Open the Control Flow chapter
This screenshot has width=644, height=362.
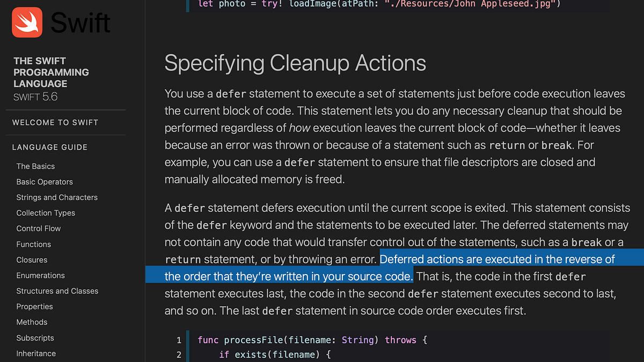(x=39, y=228)
